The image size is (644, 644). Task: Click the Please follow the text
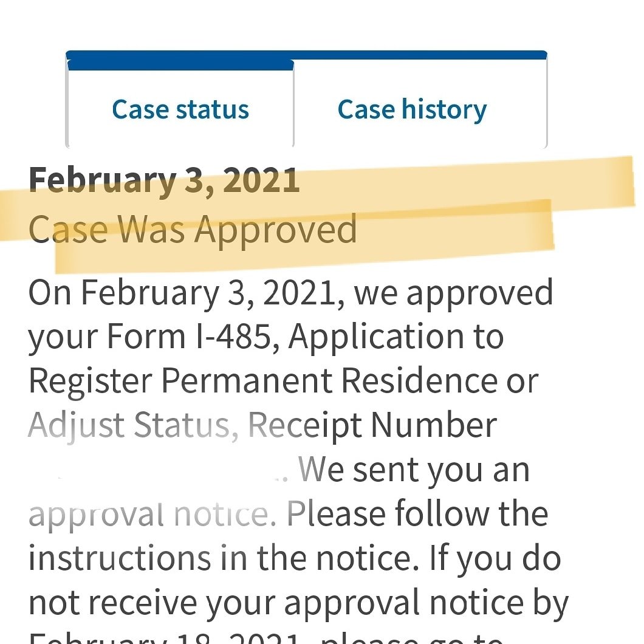click(417, 513)
